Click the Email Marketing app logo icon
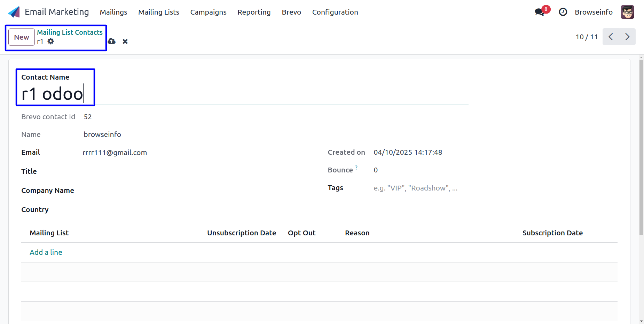 tap(14, 12)
